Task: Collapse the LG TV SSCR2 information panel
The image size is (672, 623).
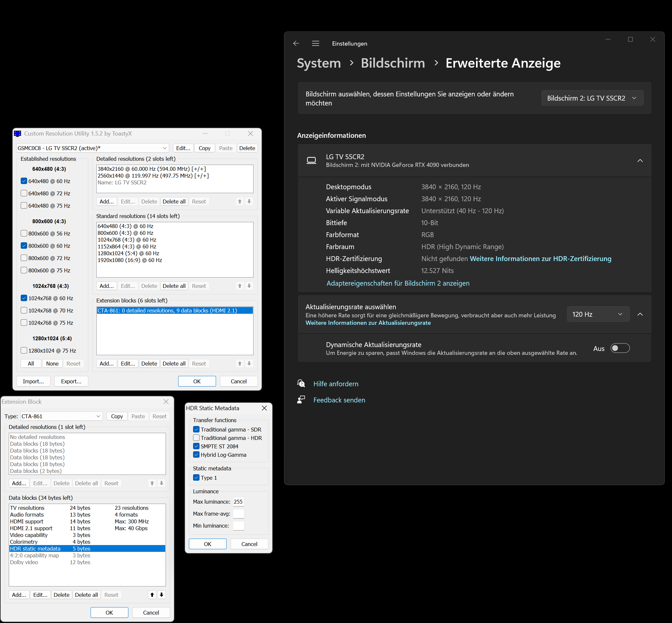Action: click(640, 160)
